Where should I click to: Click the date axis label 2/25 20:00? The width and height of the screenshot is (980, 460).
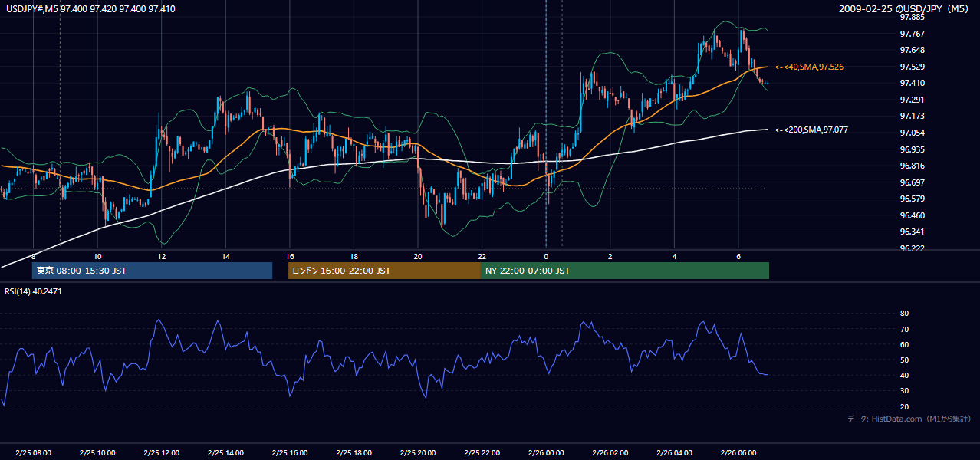point(417,453)
